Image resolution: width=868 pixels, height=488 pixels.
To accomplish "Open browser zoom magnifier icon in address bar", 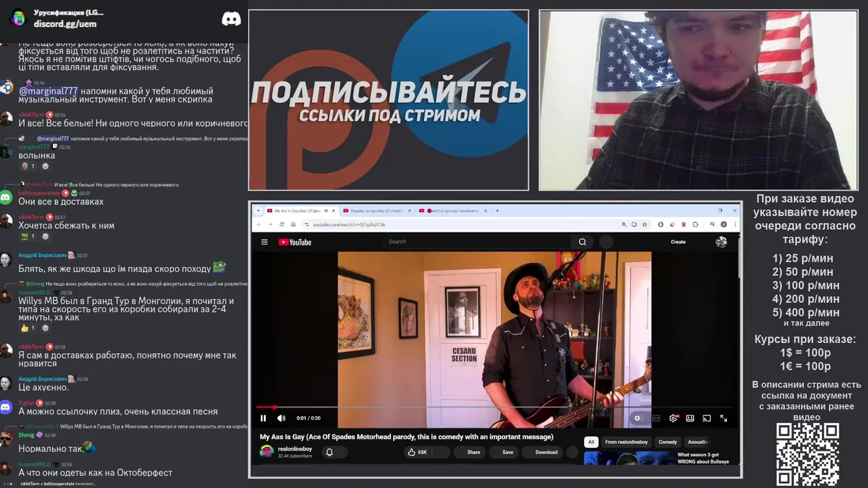I will 624,224.
